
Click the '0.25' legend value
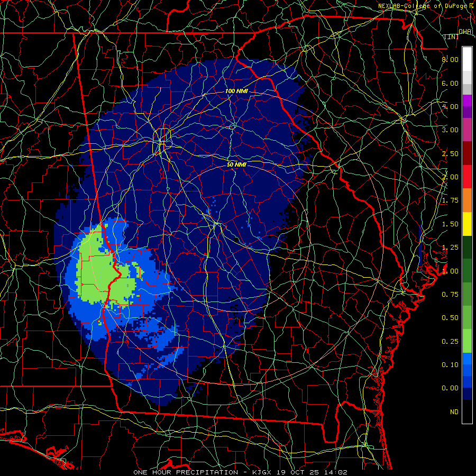click(x=450, y=342)
